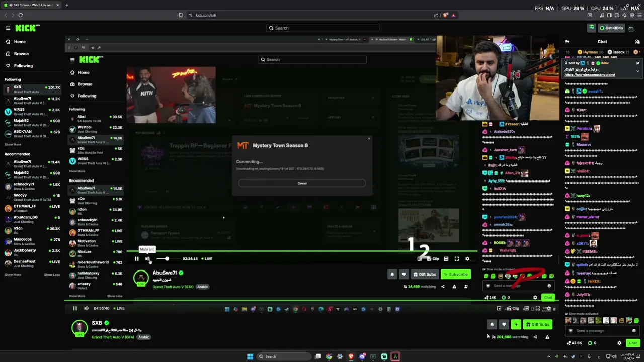
Task: Click the Get KICKs button
Action: coord(611,28)
